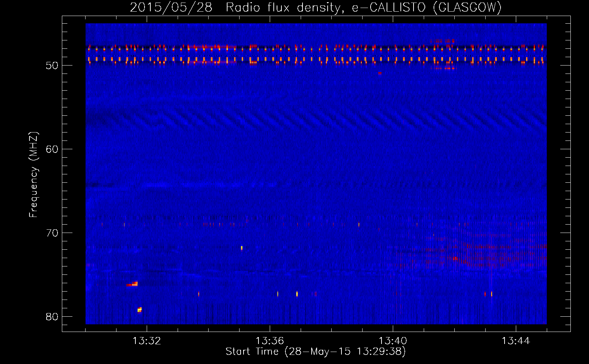This screenshot has width=589, height=364.
Task: Click the 50 frequency axis label
Action: pyautogui.click(x=52, y=66)
